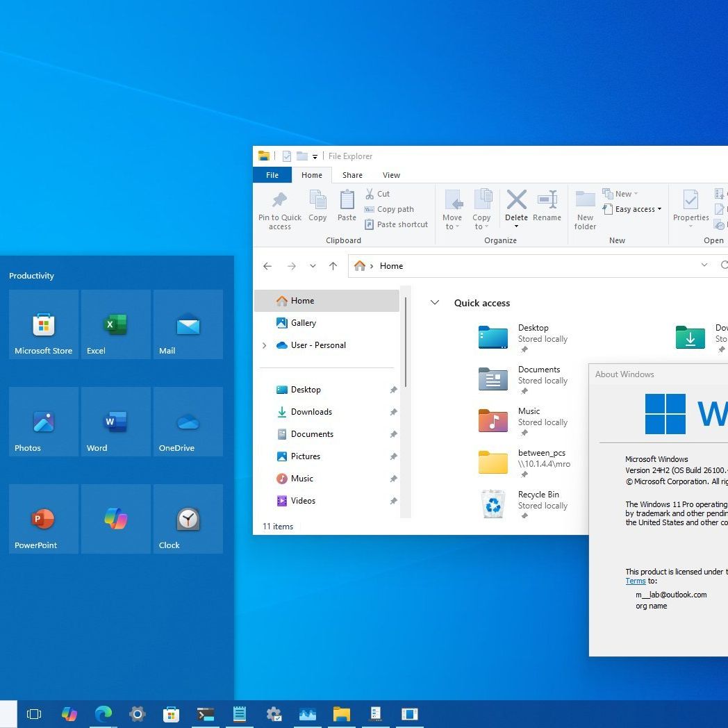Click the Paste clipboard icon
Image resolution: width=728 pixels, height=728 pixels.
click(x=347, y=200)
